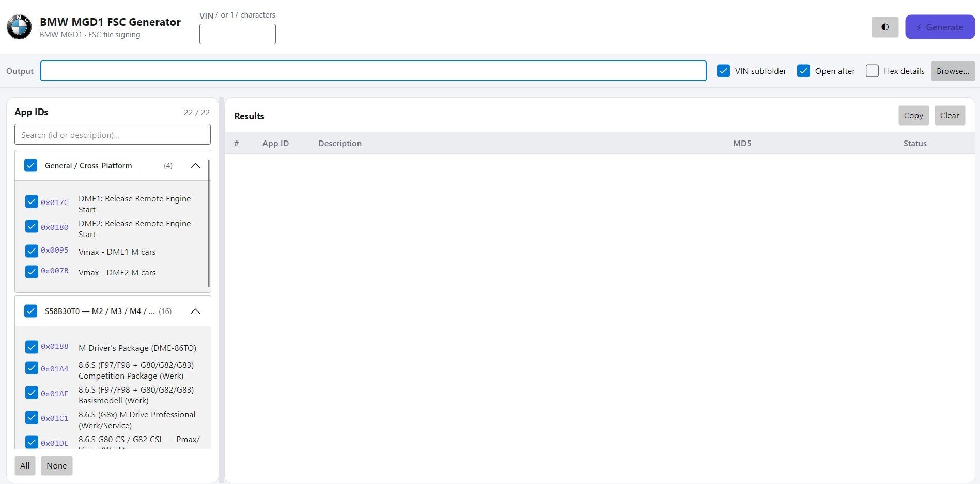
Task: Uncheck 0x01DE G80 CS checkbox
Action: point(32,442)
